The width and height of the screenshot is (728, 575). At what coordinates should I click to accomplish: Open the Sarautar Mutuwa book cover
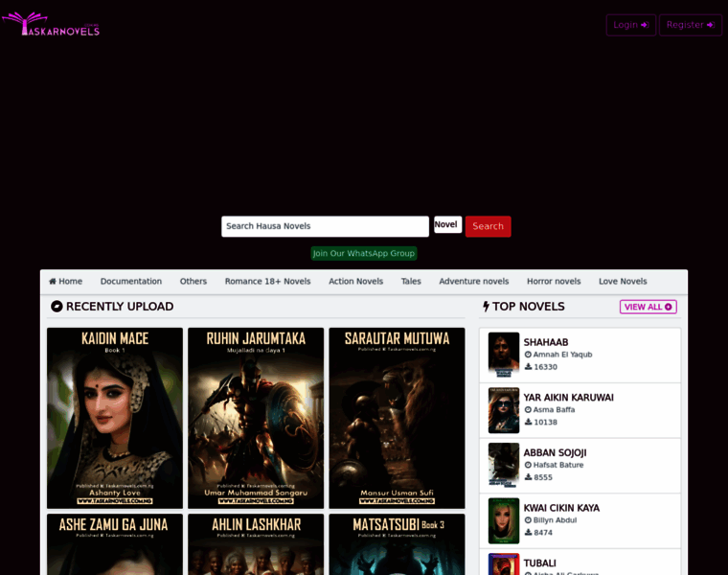click(397, 418)
